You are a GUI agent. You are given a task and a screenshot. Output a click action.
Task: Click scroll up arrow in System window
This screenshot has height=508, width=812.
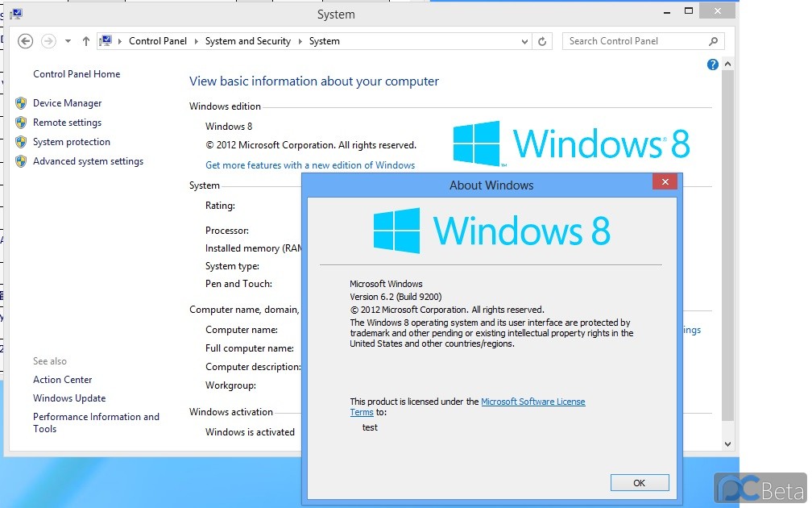[727, 65]
